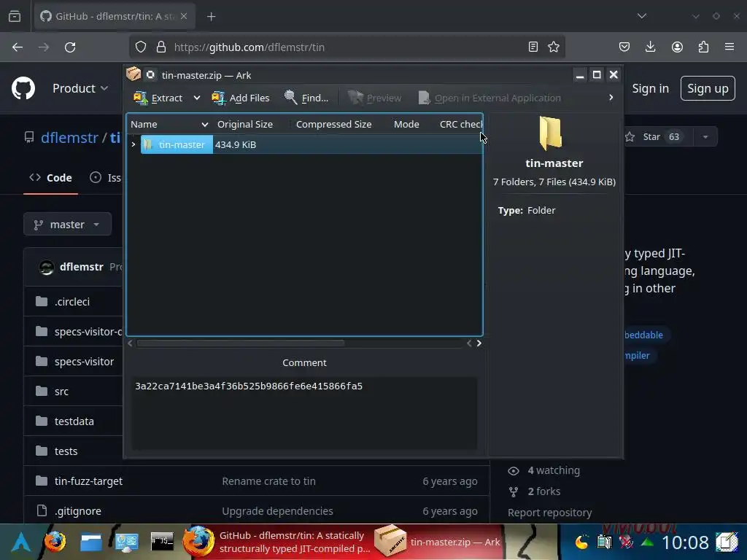
Task: Close the GitHub browser tab
Action: click(x=184, y=16)
